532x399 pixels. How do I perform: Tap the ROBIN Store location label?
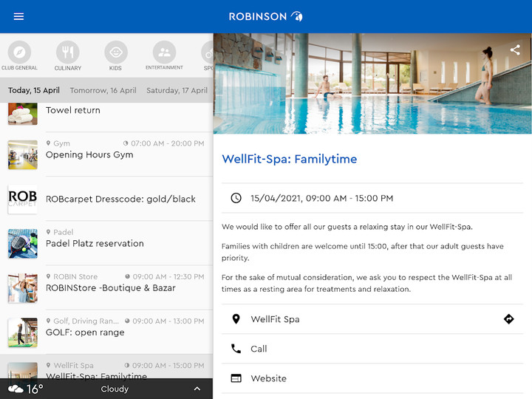75,276
